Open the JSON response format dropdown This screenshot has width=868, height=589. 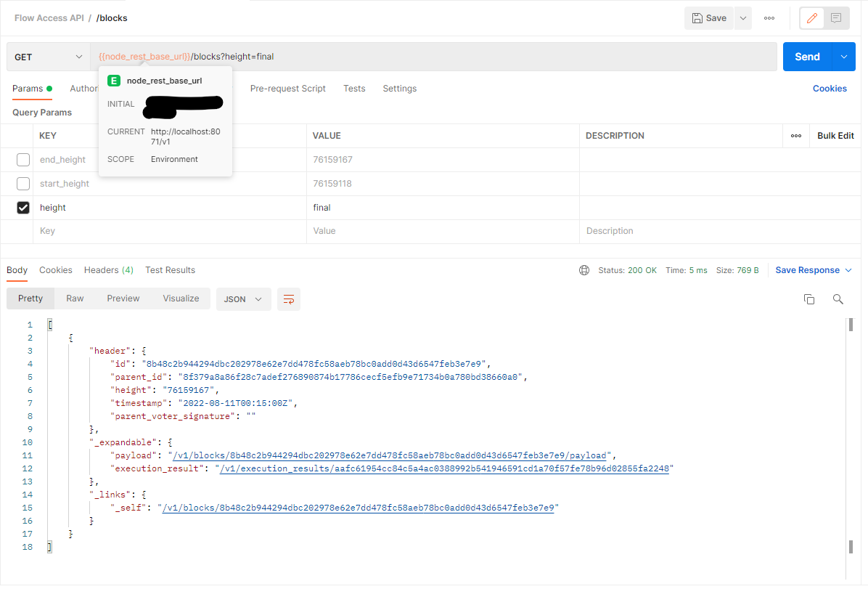click(x=244, y=298)
